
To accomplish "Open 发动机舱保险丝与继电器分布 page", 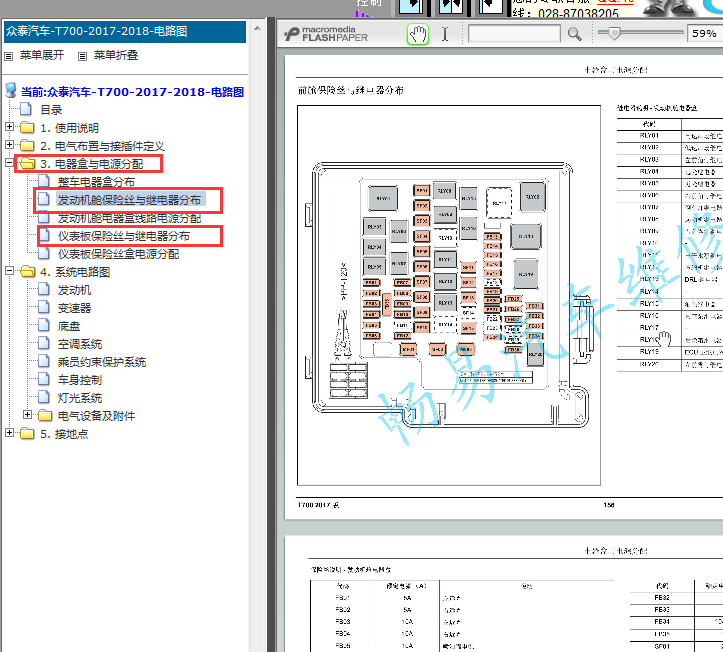I will 129,200.
